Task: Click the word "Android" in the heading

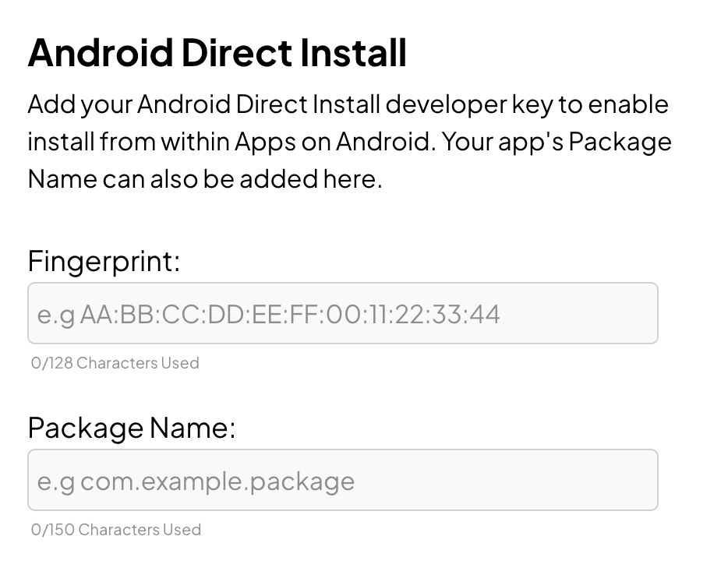Action: [x=101, y=53]
